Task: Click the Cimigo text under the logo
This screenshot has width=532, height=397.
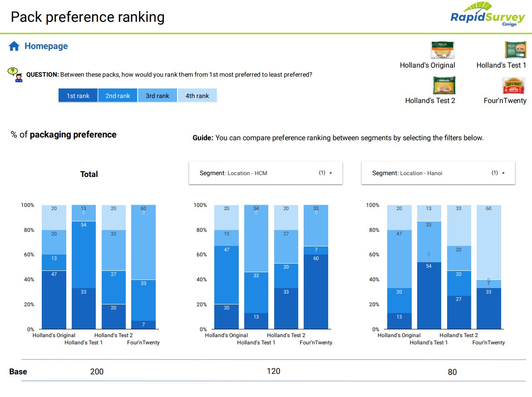Action: (510, 24)
